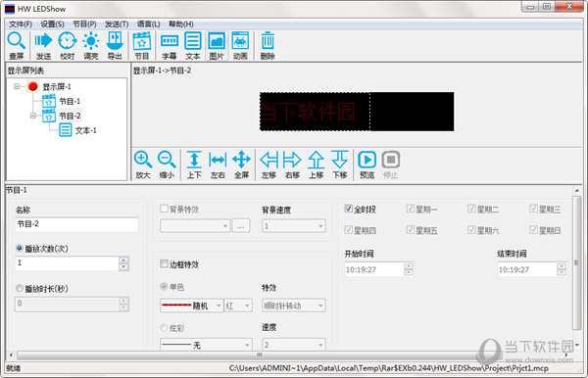
Task: Insert a 图片 picture element
Action: pyautogui.click(x=217, y=46)
